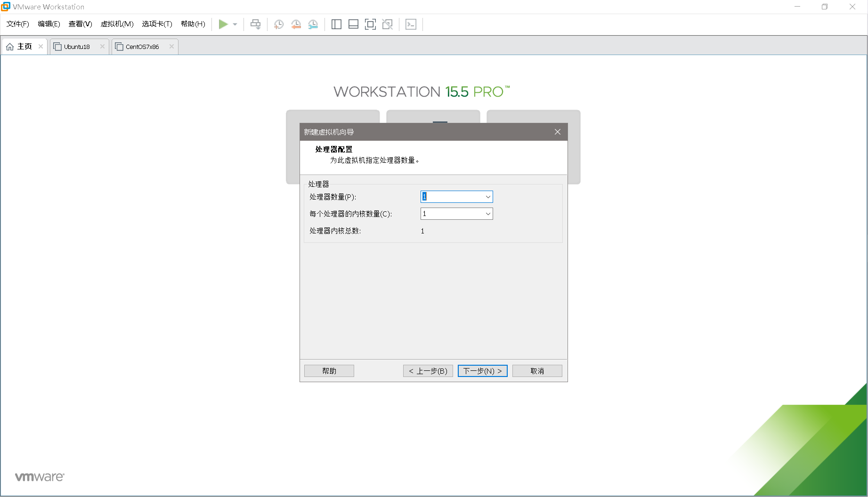Toggle the library sidebar panel icon
Screen dimensions: 868x497
click(x=336, y=24)
